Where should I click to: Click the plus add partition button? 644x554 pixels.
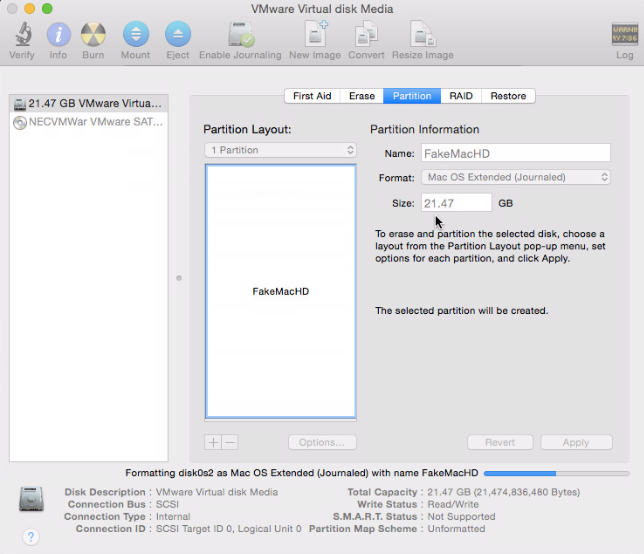213,442
